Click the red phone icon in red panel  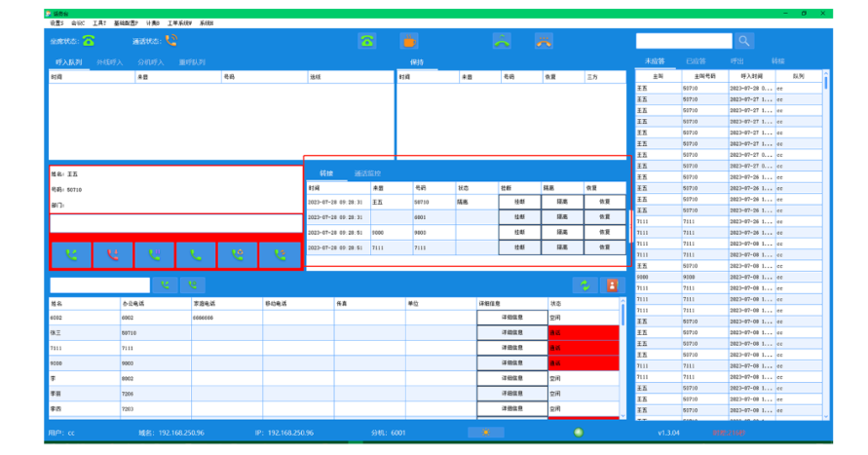[x=112, y=255]
